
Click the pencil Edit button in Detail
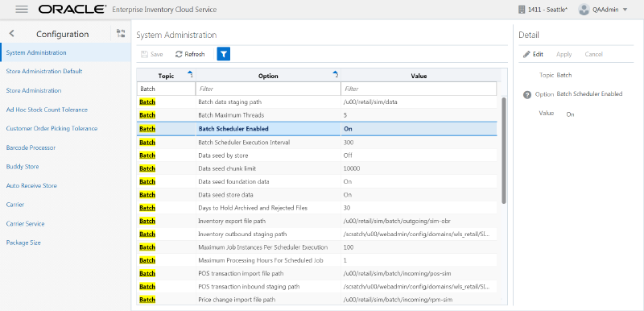533,54
